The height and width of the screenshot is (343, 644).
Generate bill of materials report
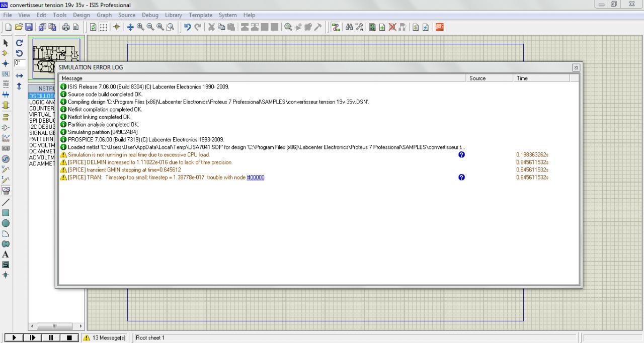(415, 27)
